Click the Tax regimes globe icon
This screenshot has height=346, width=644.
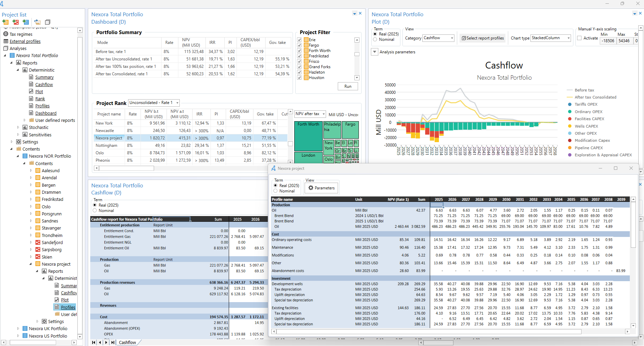point(6,34)
